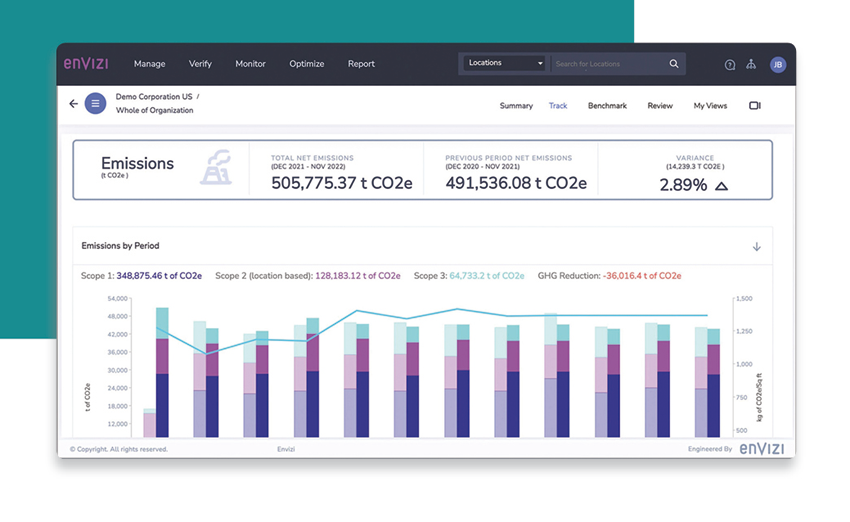850x522 pixels.
Task: Click the Emissions by Period heading
Action: pyautogui.click(x=120, y=246)
